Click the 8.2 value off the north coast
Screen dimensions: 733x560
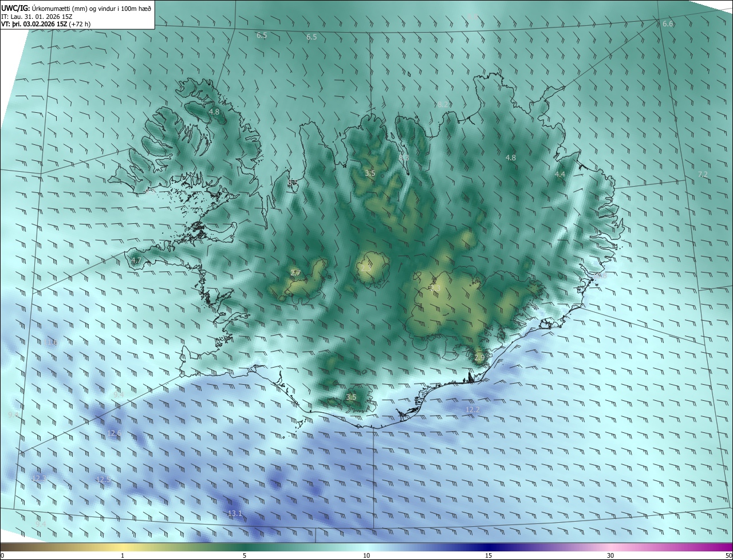pos(443,104)
